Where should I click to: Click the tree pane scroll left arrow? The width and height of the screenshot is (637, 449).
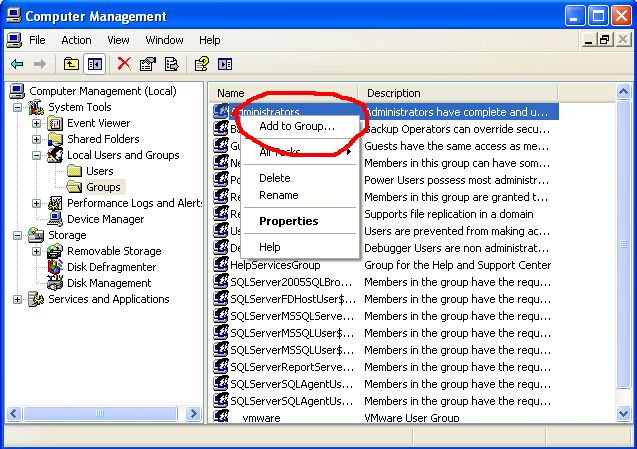[14, 414]
